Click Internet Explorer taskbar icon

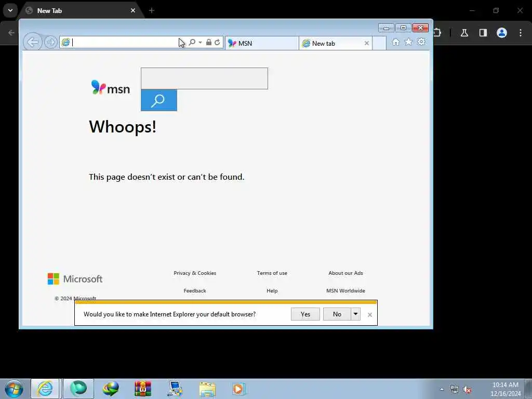(45, 389)
